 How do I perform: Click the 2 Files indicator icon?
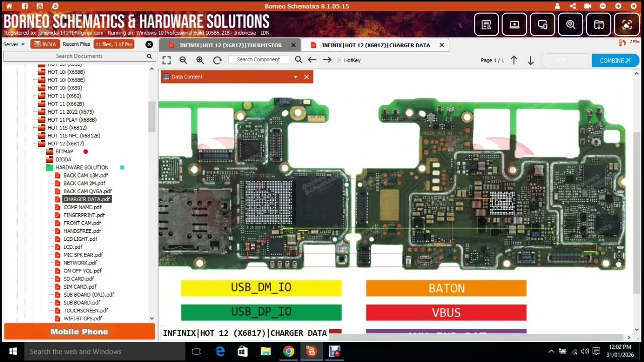point(629,42)
